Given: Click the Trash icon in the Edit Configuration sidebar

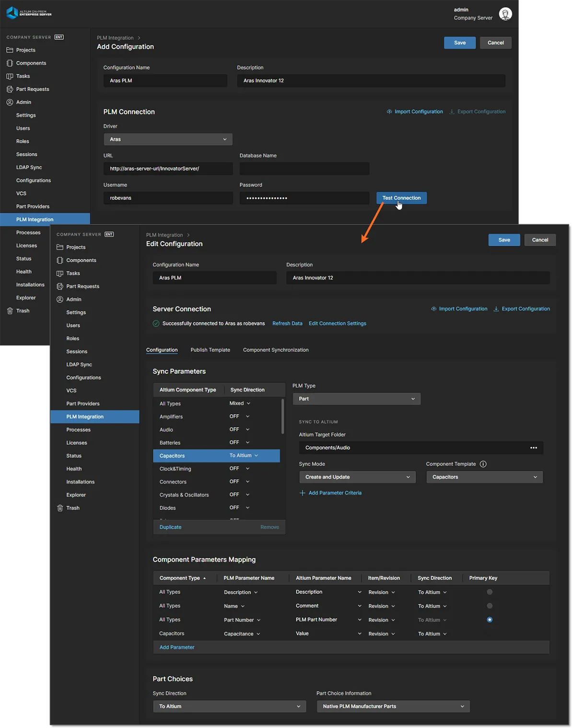Looking at the screenshot, I should [60, 508].
